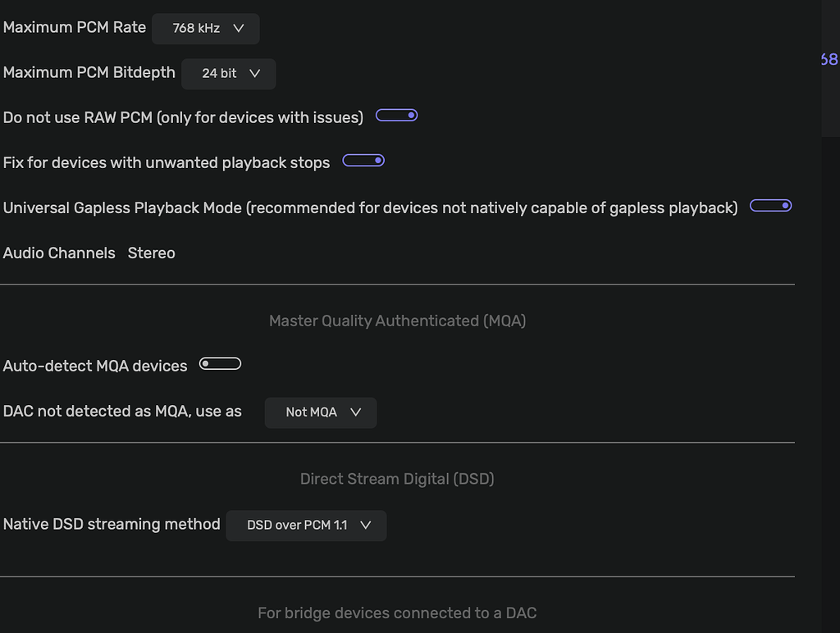Click the Master Quality Authenticated (MQA) heading
This screenshot has height=633, width=840.
point(397,321)
